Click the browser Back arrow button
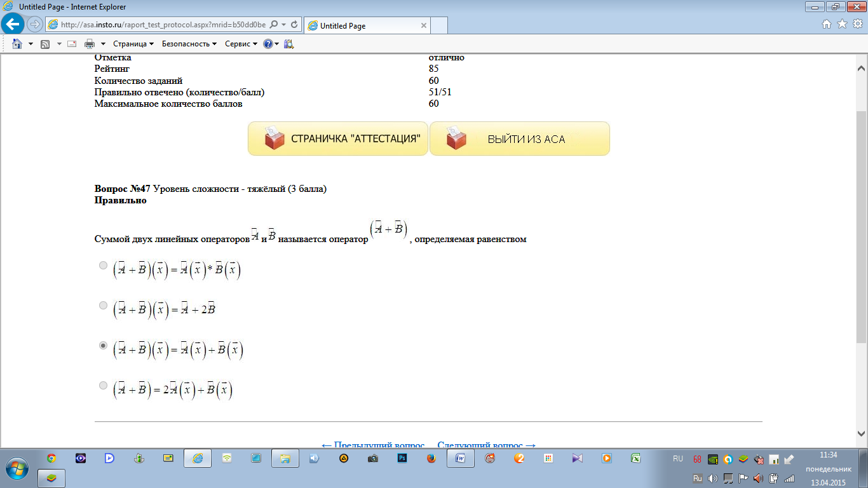Viewport: 868px width, 488px height. 13,24
